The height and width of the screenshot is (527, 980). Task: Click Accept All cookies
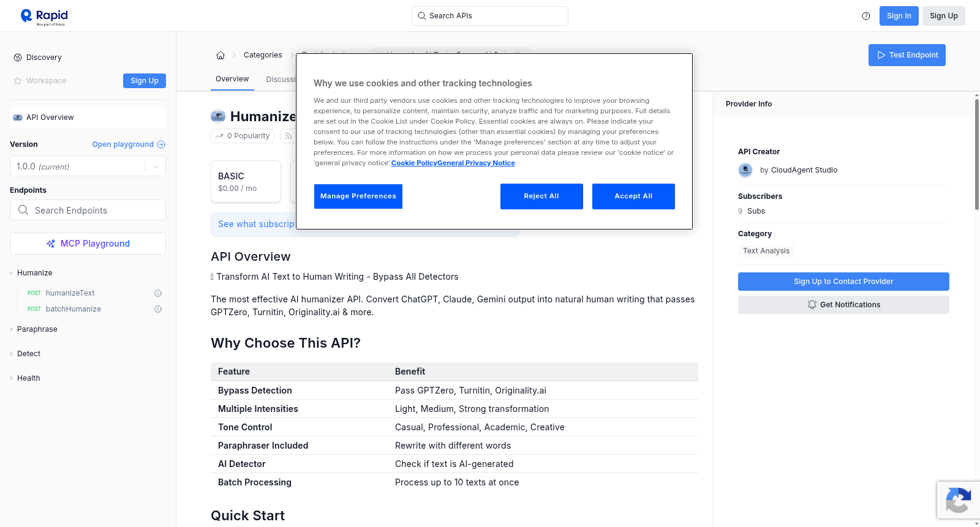click(633, 196)
